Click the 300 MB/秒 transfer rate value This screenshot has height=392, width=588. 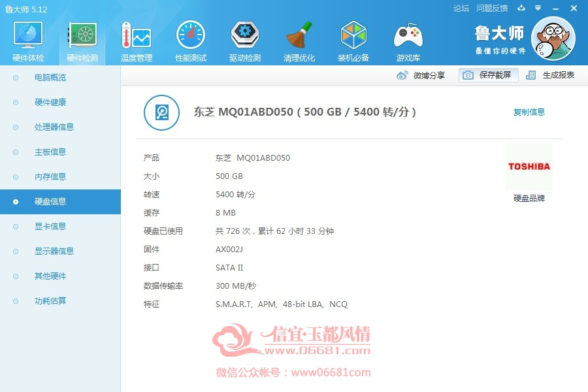click(x=236, y=286)
